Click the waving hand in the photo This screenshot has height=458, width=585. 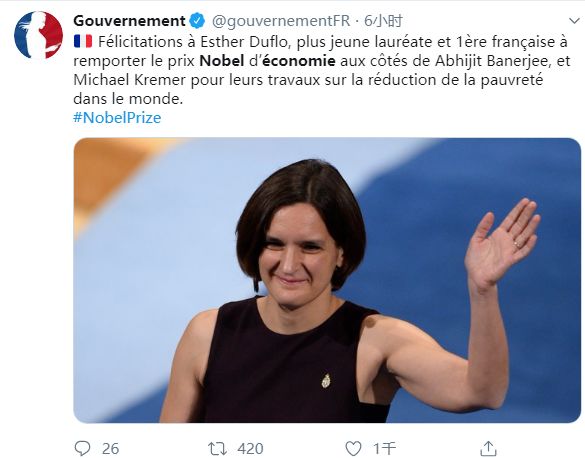click(502, 242)
